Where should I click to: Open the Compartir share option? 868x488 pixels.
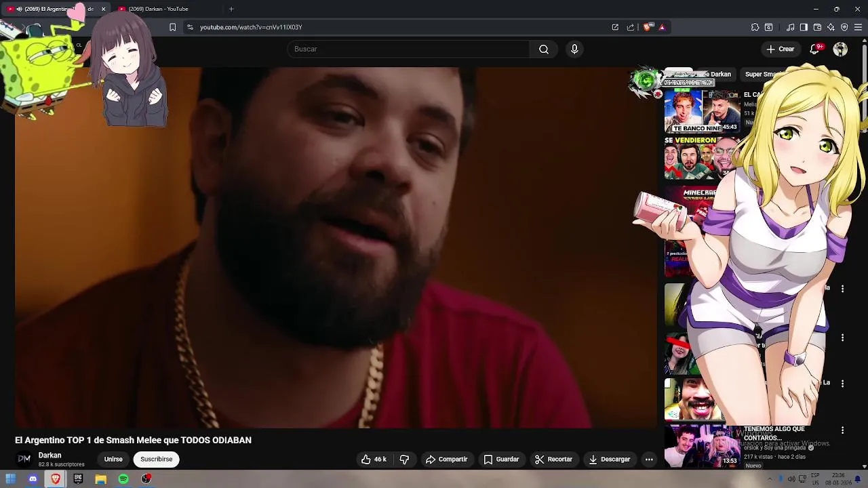446,459
